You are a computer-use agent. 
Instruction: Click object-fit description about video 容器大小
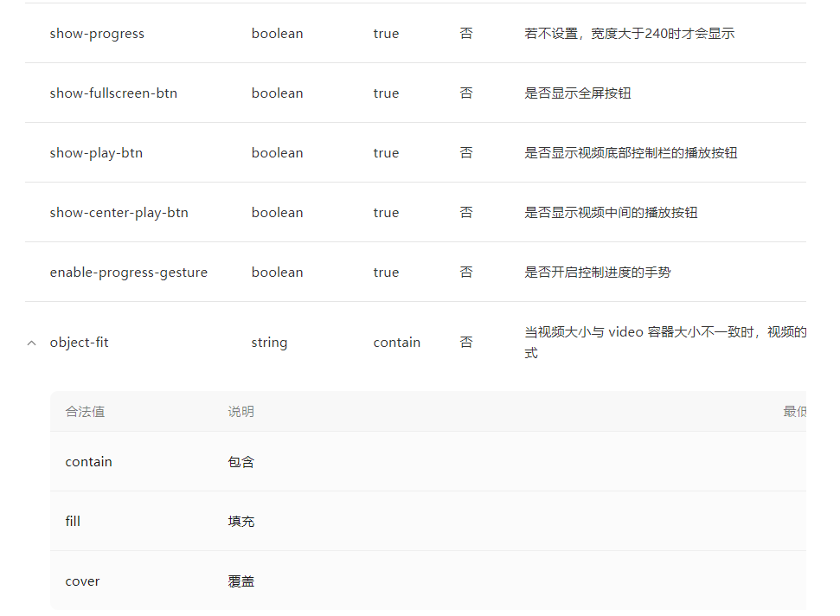[665, 343]
